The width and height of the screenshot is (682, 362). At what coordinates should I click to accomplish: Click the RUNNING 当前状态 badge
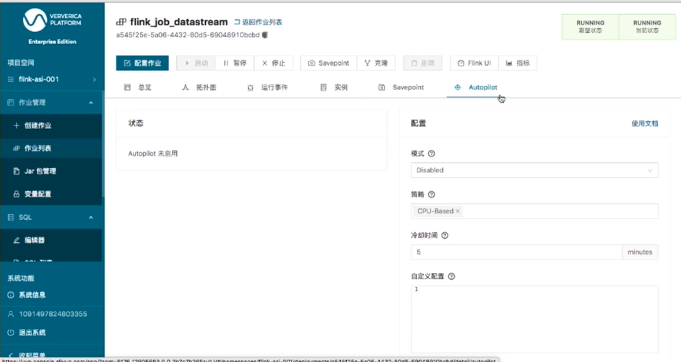click(x=647, y=27)
